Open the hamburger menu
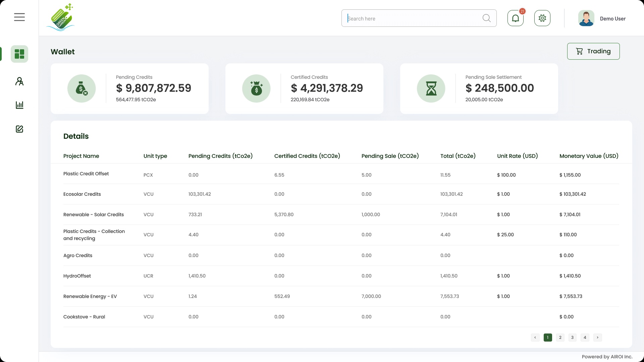The width and height of the screenshot is (644, 362). tap(19, 17)
